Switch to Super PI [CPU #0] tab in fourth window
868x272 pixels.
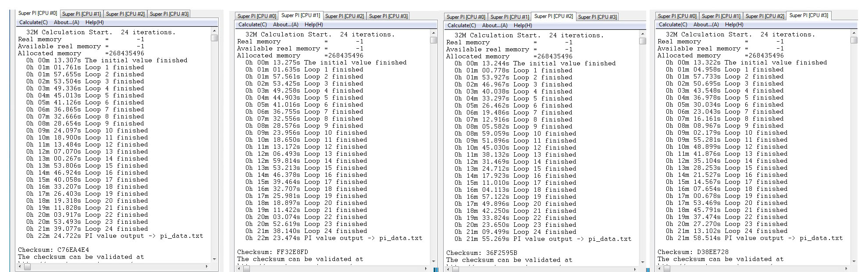[x=677, y=16]
